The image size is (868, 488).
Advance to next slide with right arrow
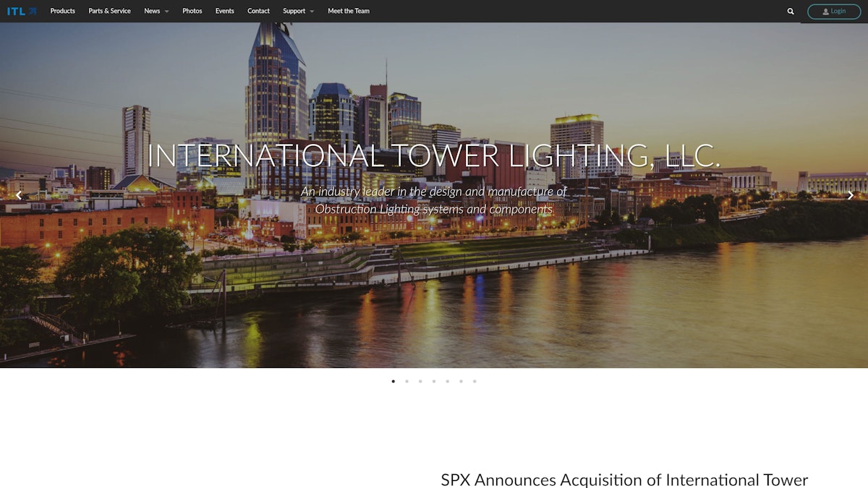[x=851, y=195]
